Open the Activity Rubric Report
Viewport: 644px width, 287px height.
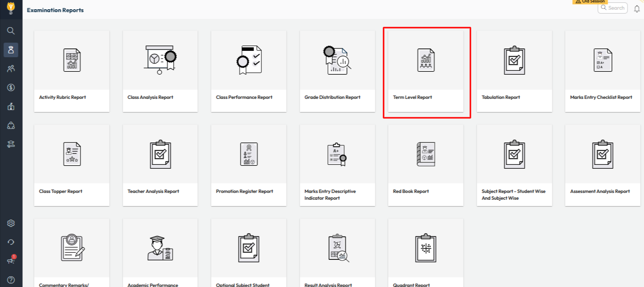pos(72,71)
